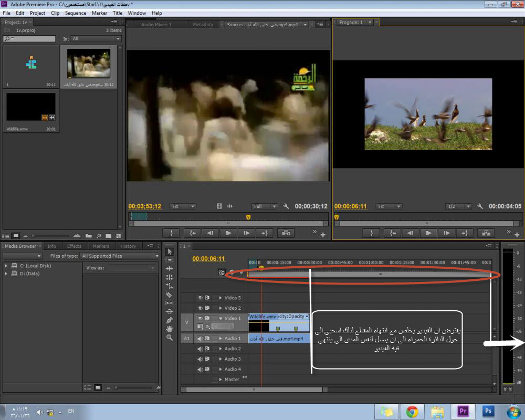Toggle track output eye for Video 2

200,308
